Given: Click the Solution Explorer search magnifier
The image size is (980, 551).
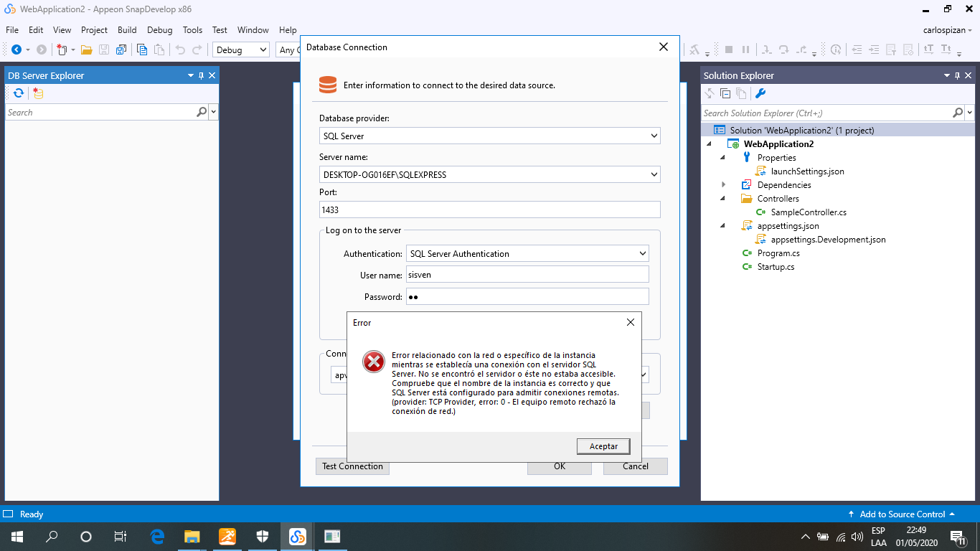Looking at the screenshot, I should point(958,113).
